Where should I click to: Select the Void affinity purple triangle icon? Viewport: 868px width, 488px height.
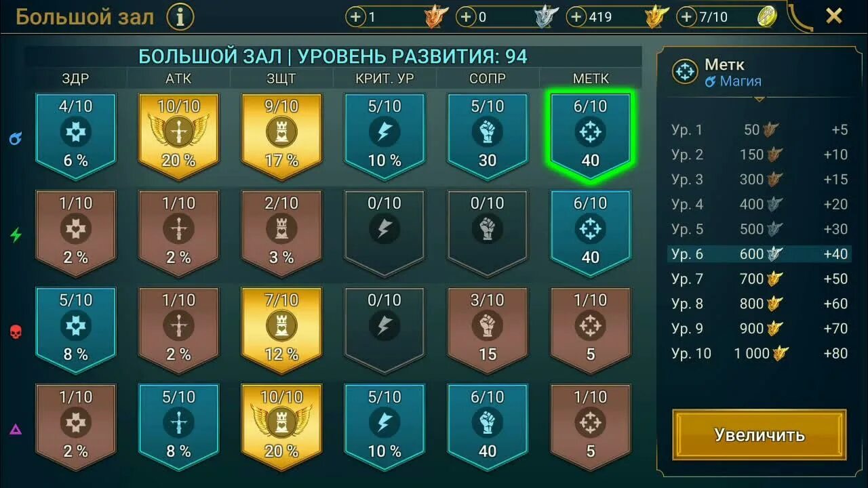[x=16, y=429]
